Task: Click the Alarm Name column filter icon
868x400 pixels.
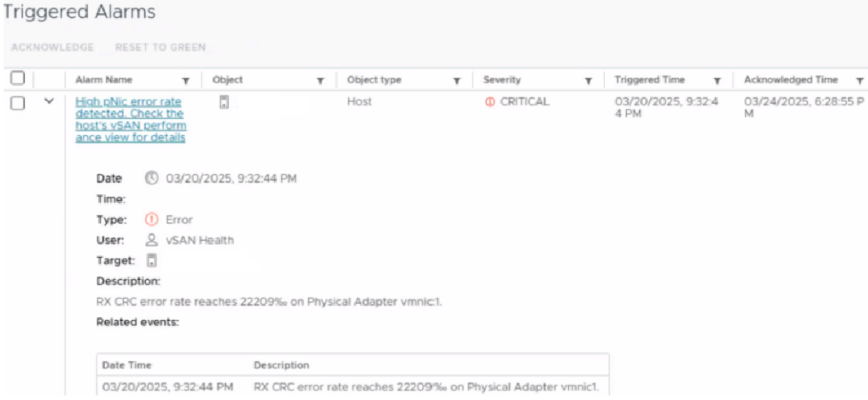Action: 185,81
